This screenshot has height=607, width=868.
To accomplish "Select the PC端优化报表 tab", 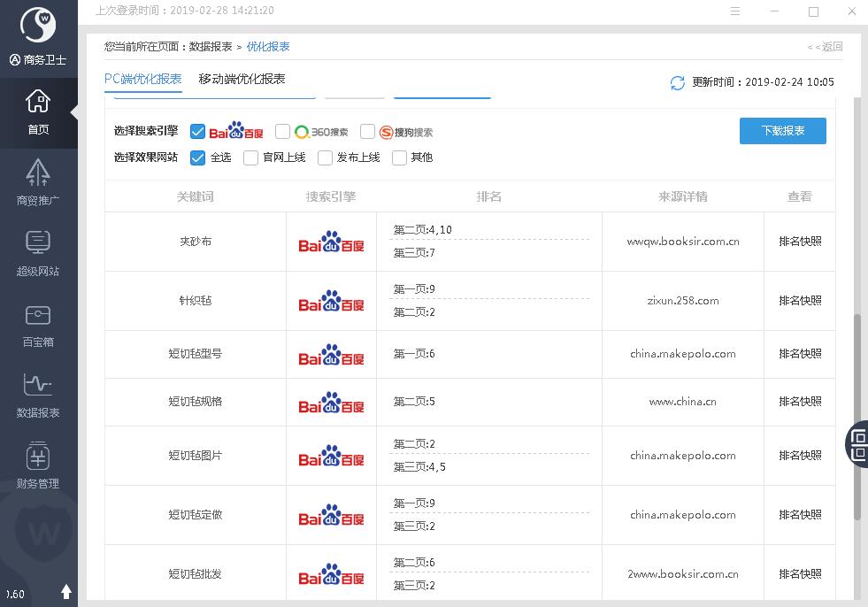I will [142, 79].
